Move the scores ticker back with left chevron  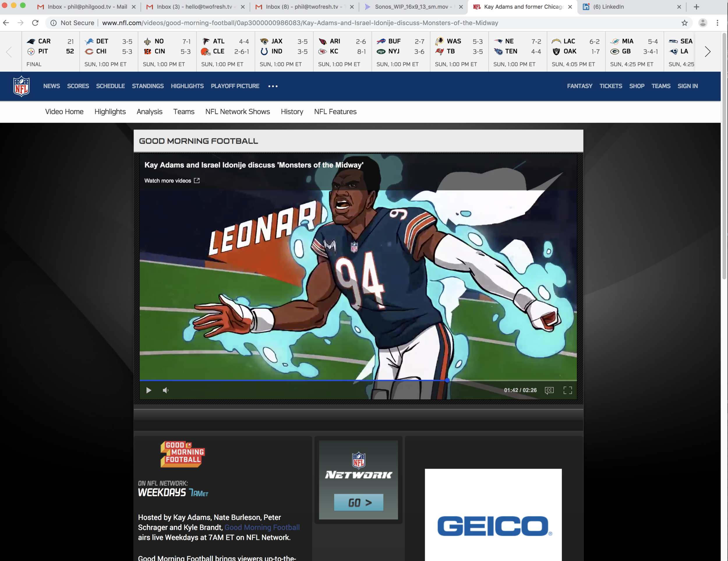coord(9,52)
